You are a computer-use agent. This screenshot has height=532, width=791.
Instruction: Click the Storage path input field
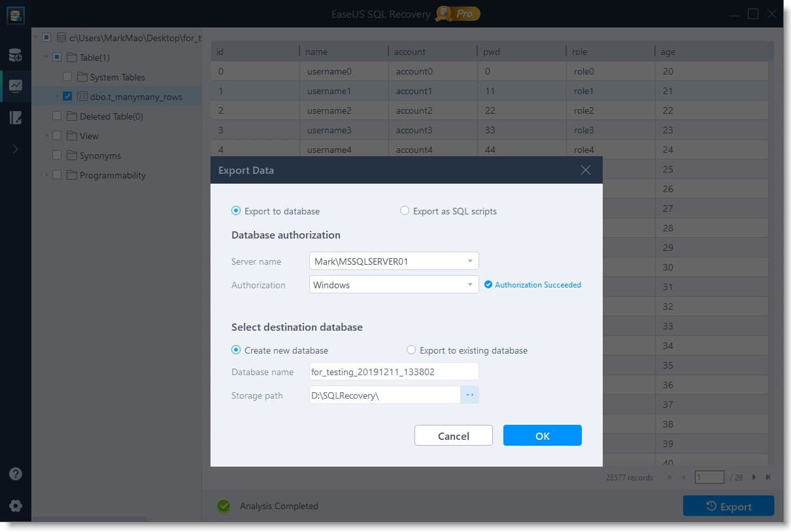(x=384, y=395)
